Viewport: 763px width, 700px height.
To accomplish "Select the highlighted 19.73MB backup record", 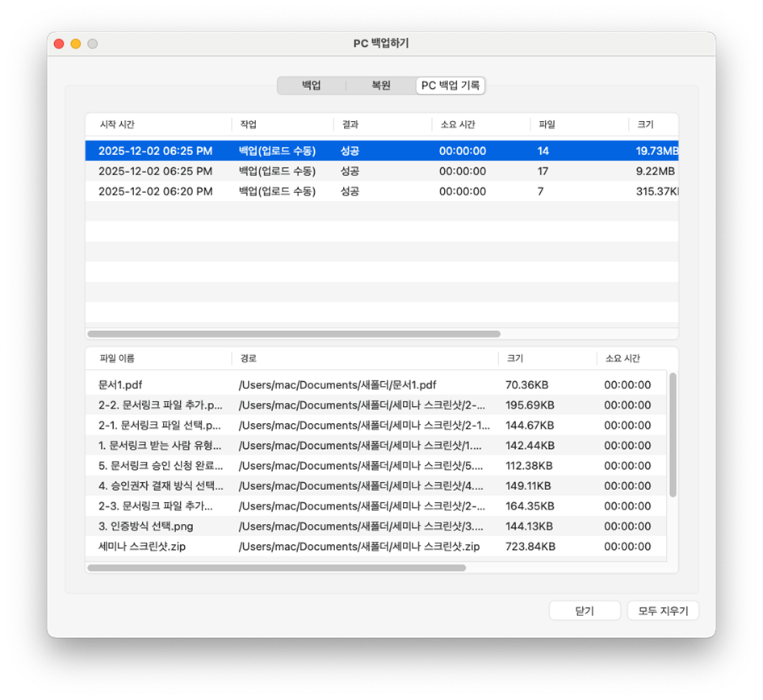I will coord(379,151).
